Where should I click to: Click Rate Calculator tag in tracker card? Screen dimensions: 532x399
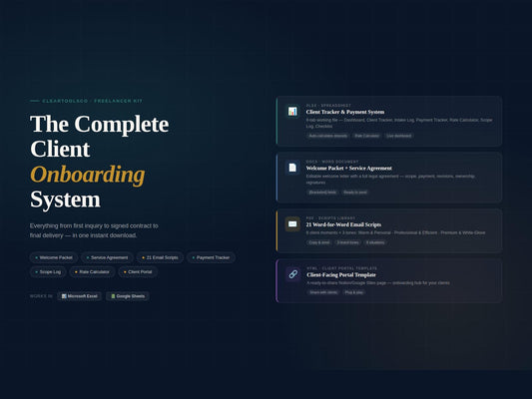[x=366, y=136]
